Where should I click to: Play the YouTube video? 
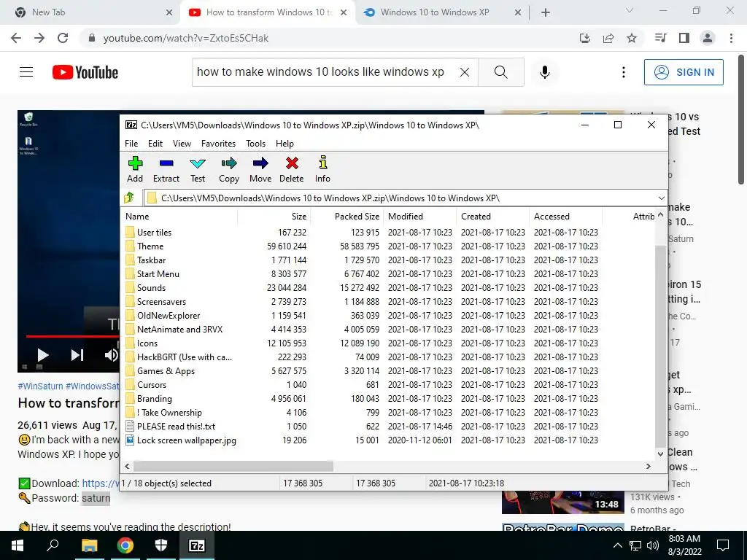[43, 355]
